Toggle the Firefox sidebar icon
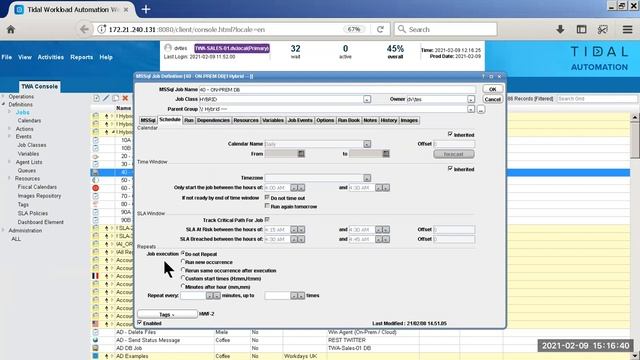This screenshot has width=640, height=360. click(581, 29)
